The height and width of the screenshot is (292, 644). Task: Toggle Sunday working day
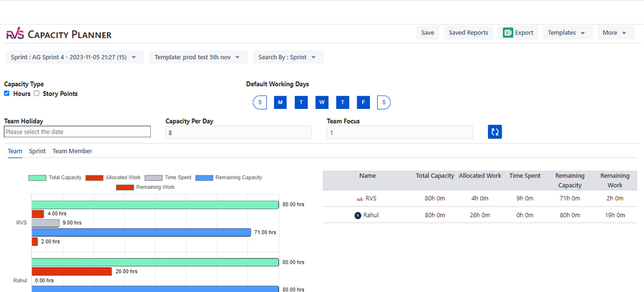(x=260, y=102)
